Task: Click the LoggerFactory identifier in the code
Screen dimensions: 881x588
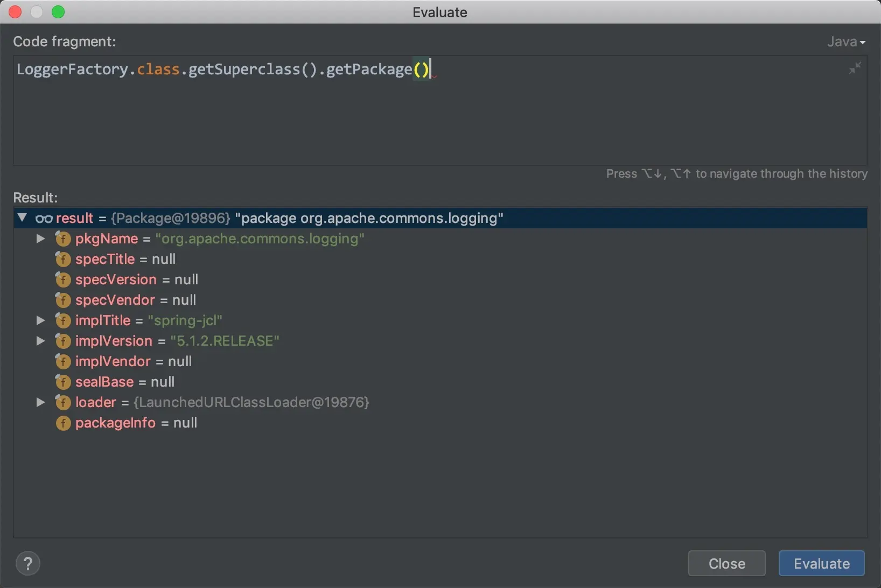Action: click(73, 69)
